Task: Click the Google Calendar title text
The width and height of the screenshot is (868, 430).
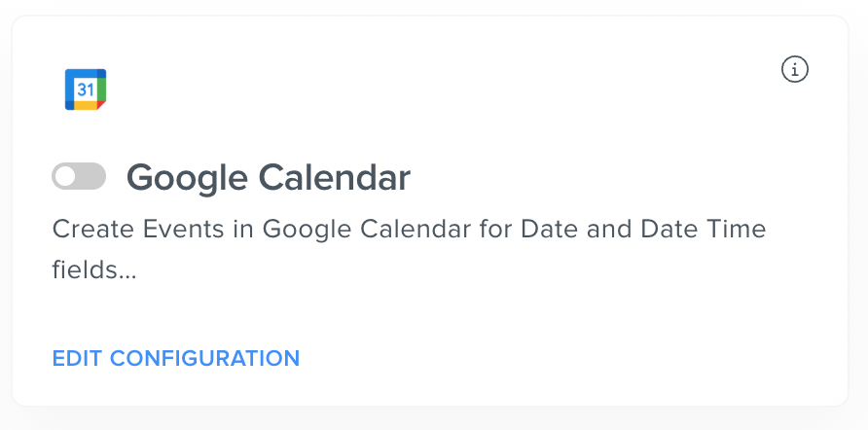Action: [x=269, y=178]
